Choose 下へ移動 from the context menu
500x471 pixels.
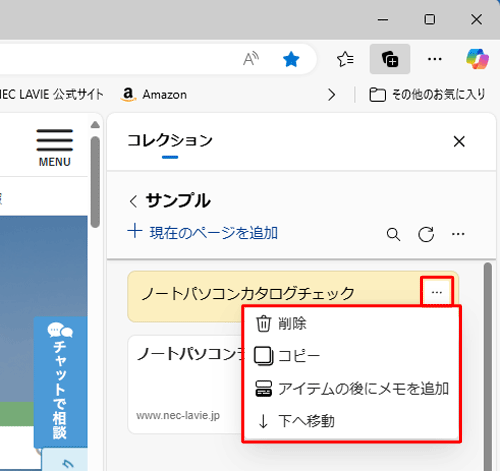(351, 421)
